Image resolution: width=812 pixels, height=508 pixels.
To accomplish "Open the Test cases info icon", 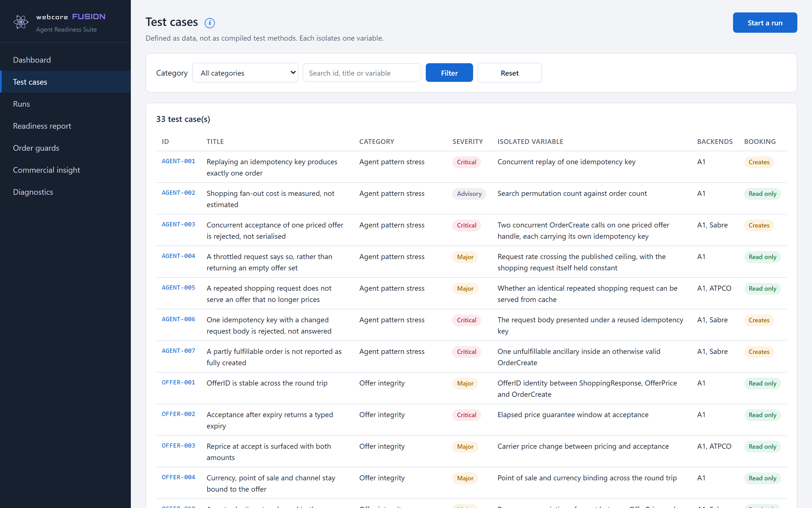I will pos(210,23).
